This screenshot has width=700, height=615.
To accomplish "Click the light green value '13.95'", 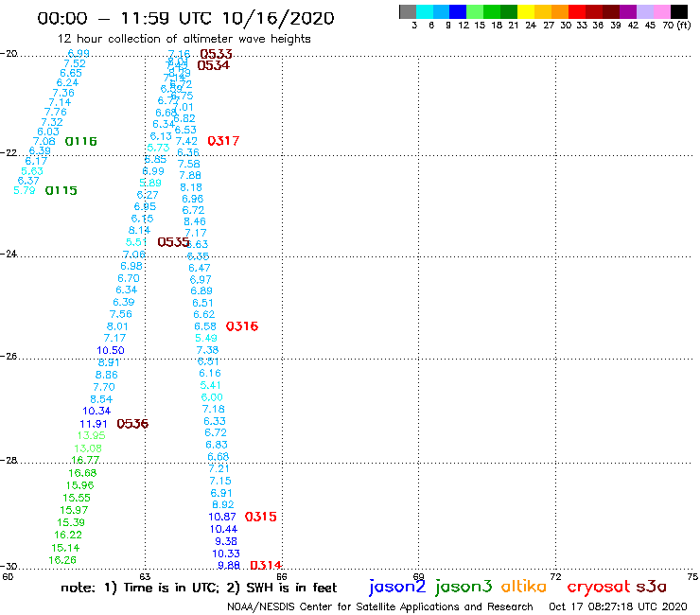I will pos(92,435).
